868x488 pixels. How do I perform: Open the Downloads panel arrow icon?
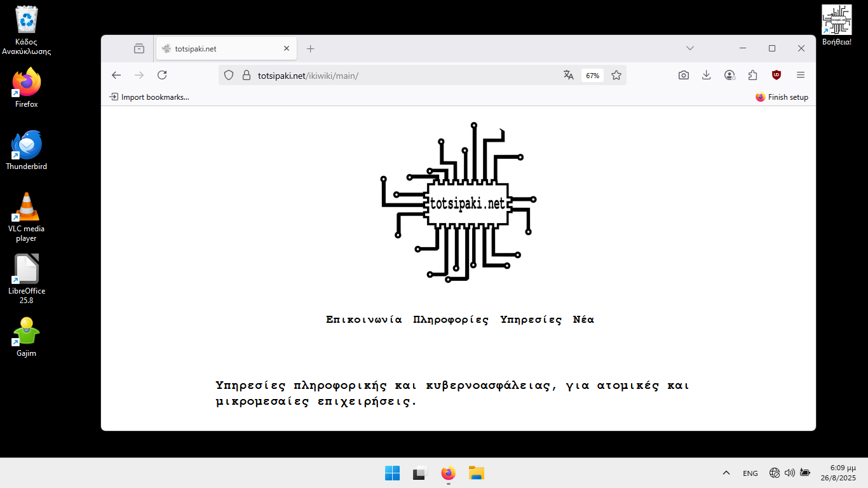pyautogui.click(x=706, y=75)
